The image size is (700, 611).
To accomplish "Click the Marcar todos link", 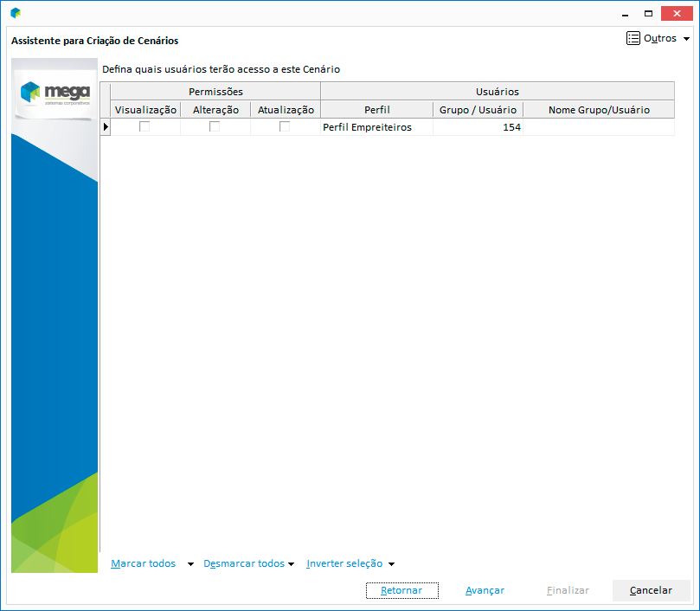I will point(143,564).
